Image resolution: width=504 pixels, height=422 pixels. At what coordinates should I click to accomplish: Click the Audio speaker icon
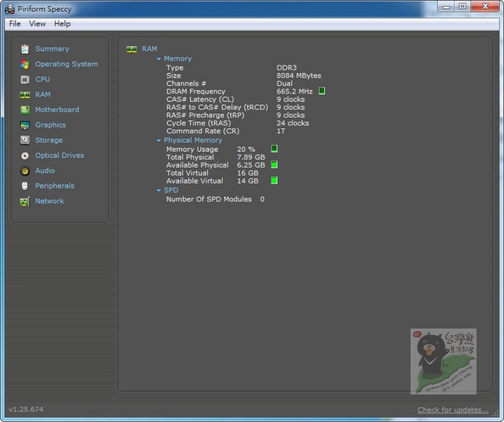25,171
